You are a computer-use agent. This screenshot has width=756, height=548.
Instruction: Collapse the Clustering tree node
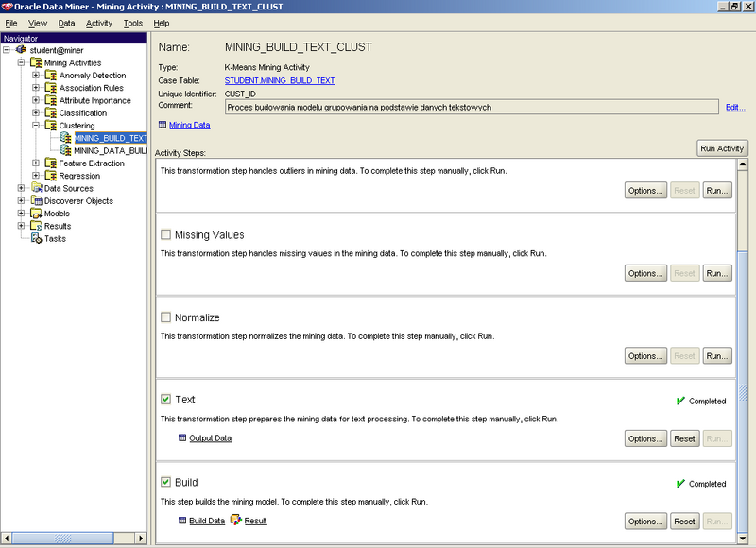click(36, 126)
